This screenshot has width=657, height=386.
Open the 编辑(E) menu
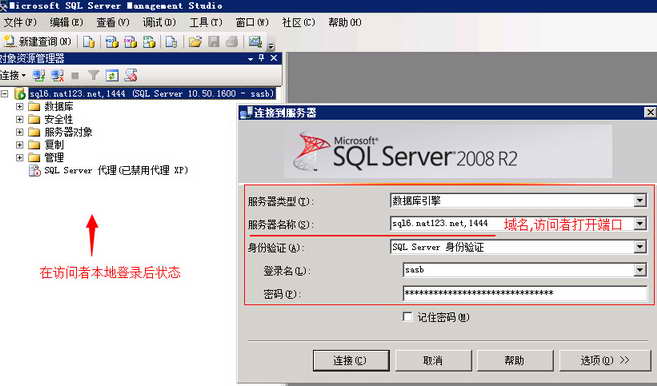tap(66, 22)
